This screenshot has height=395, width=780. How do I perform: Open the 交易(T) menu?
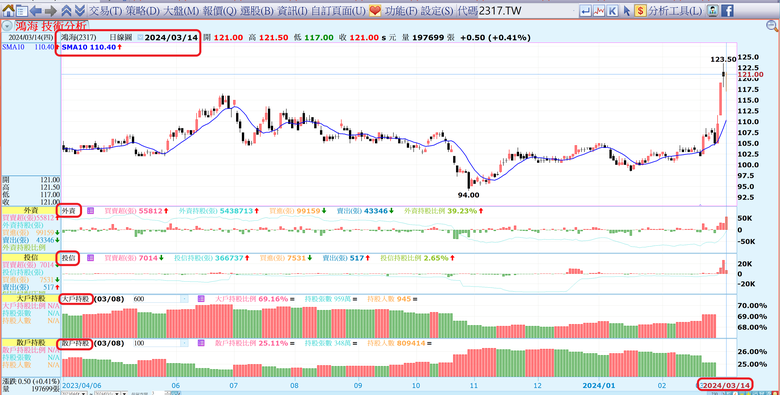click(x=106, y=10)
